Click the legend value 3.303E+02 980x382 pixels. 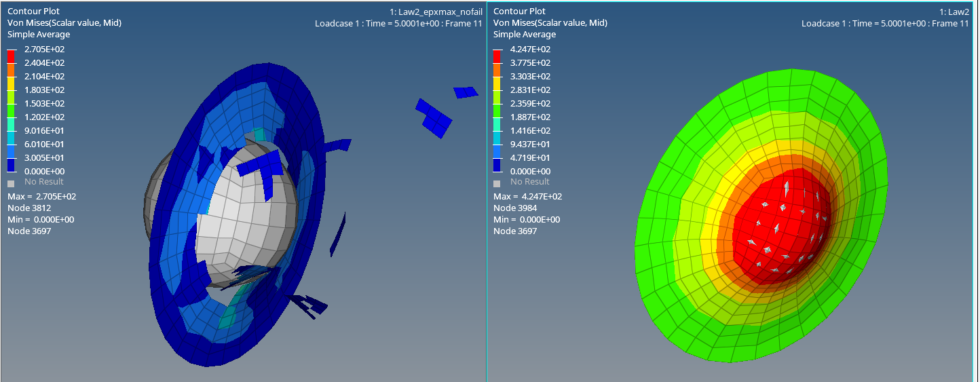pos(530,76)
